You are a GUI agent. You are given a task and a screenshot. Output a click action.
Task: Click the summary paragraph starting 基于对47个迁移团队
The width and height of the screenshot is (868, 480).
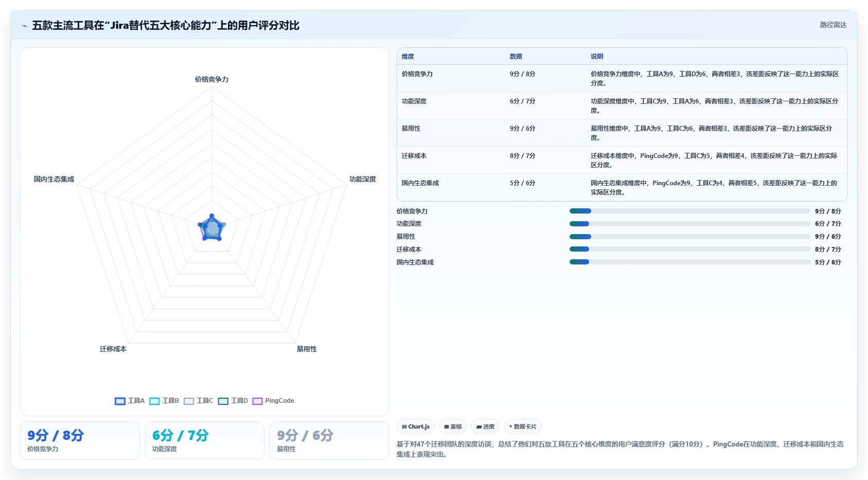pos(620,449)
